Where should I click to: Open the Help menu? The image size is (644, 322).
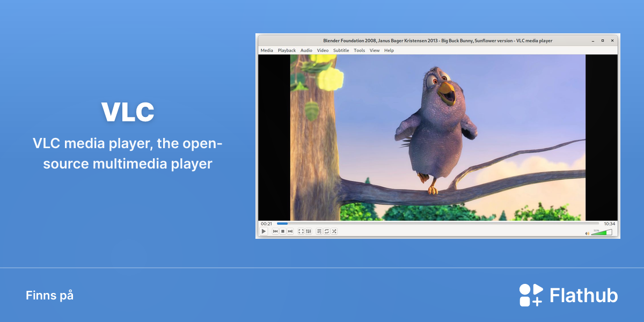point(389,50)
